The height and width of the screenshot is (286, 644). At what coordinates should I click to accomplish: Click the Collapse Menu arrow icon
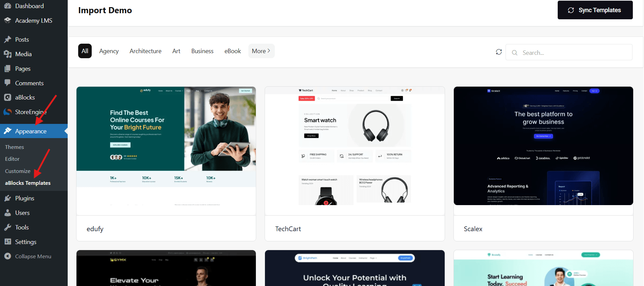pos(7,256)
